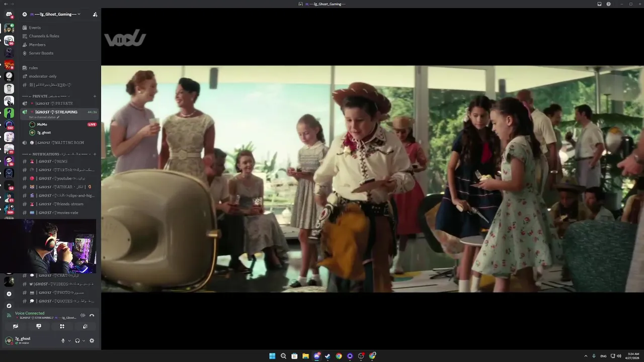This screenshot has height=362, width=644.
Task: Open the taskbar clock showing 3:24 AM
Action: [633, 356]
